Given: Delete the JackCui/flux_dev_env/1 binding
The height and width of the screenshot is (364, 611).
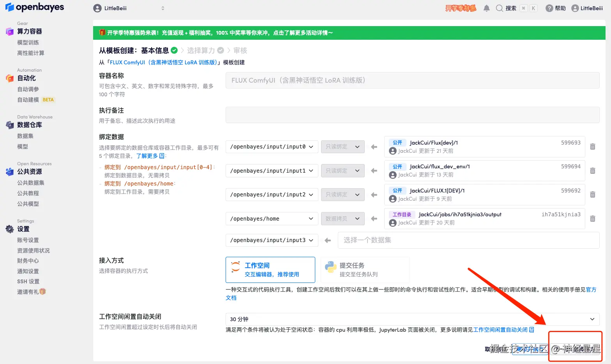Looking at the screenshot, I should point(593,171).
